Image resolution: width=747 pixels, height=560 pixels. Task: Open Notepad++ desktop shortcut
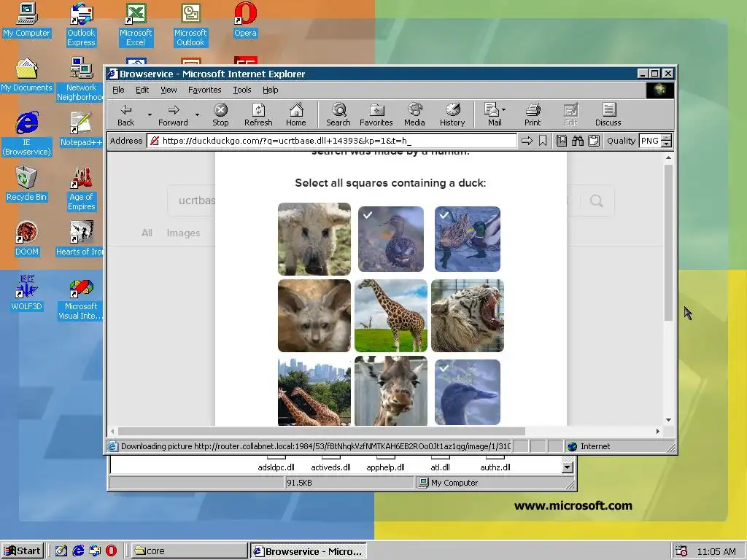pyautogui.click(x=81, y=130)
